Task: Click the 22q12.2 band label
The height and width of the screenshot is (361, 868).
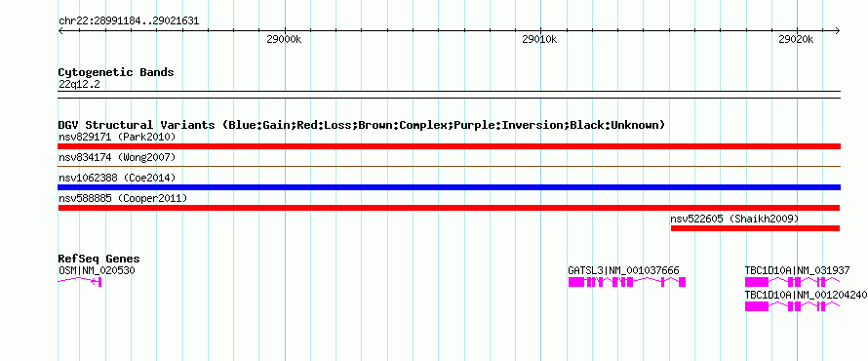Action: click(79, 84)
